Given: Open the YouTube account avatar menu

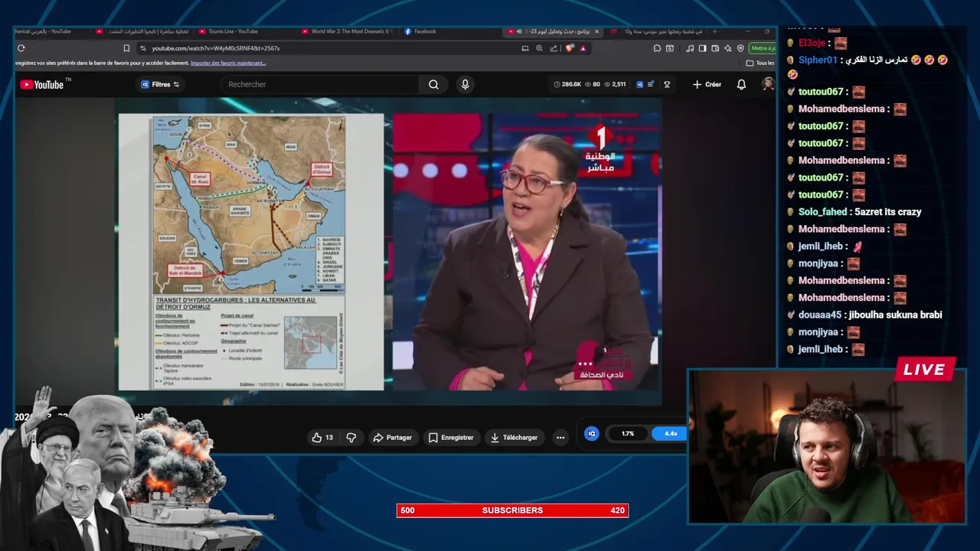Looking at the screenshot, I should point(768,84).
